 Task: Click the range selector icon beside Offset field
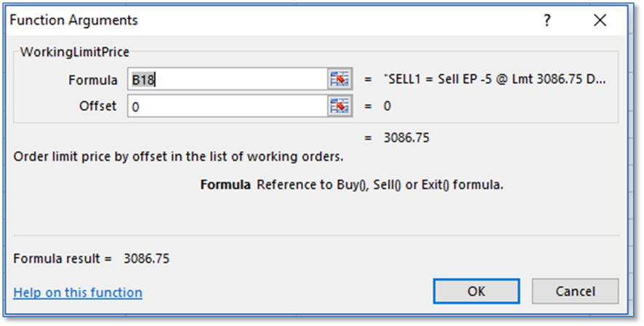pyautogui.click(x=339, y=106)
